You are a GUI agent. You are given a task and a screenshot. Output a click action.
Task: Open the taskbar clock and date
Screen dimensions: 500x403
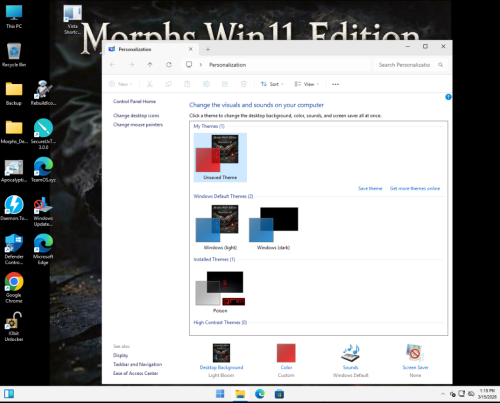487,394
